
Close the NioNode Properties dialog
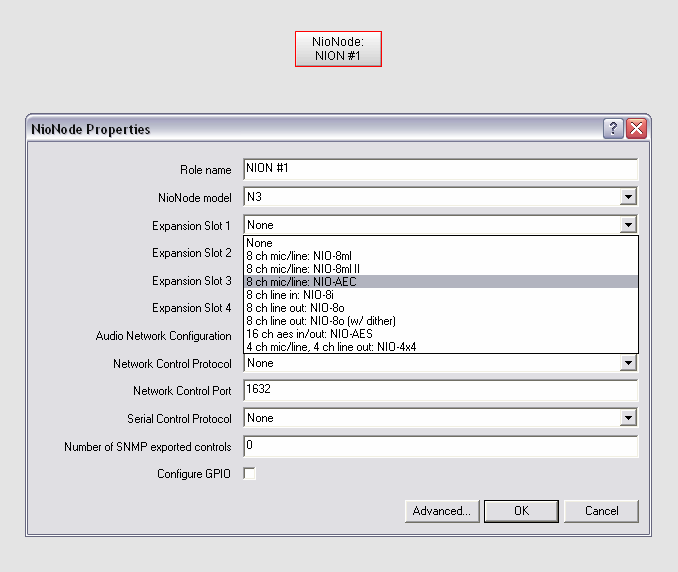[x=636, y=128]
